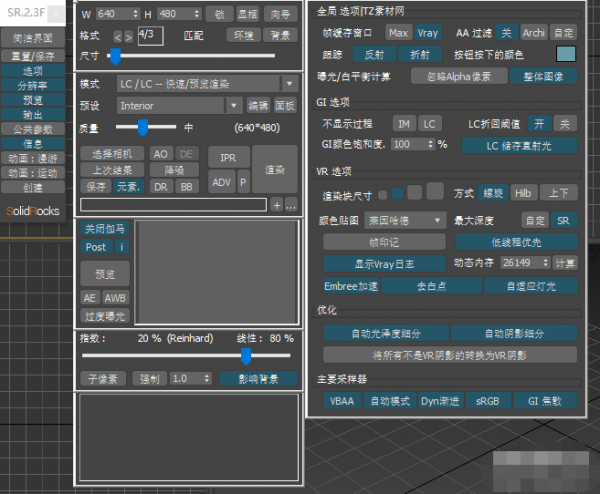The width and height of the screenshot is (600, 494).
Task: Select Vray frame buffer window
Action: 428,33
